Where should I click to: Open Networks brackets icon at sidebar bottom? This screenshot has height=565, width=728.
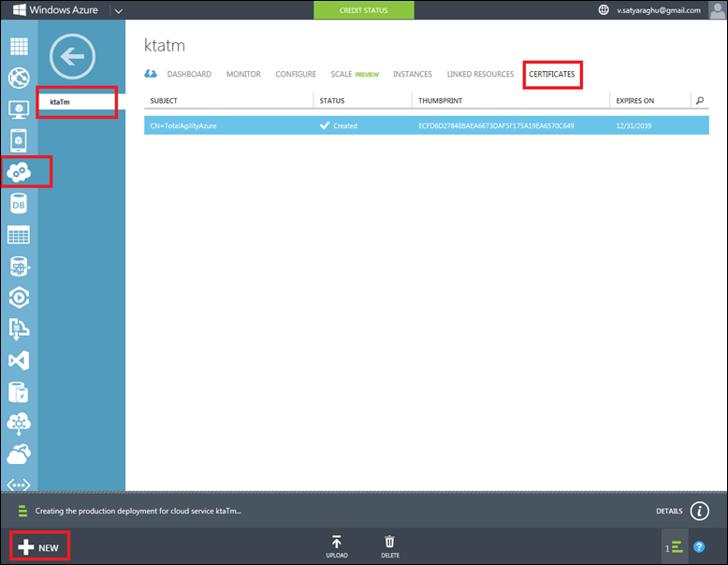[19, 485]
